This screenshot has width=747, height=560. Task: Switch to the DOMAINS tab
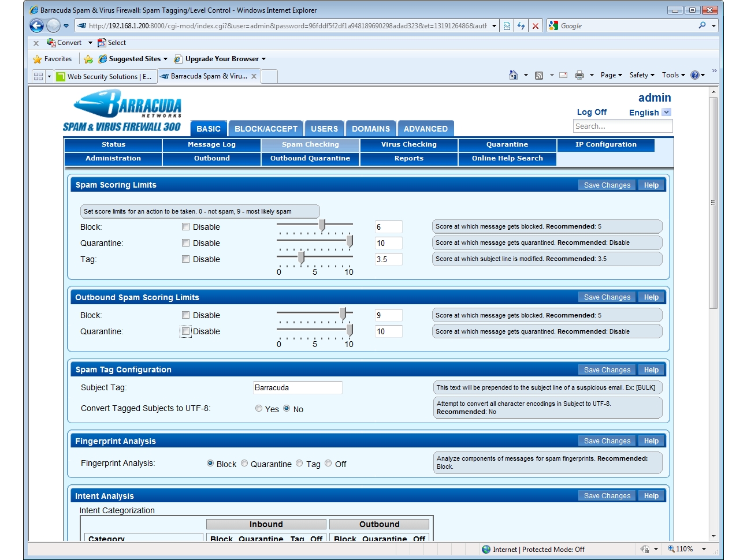(x=371, y=129)
